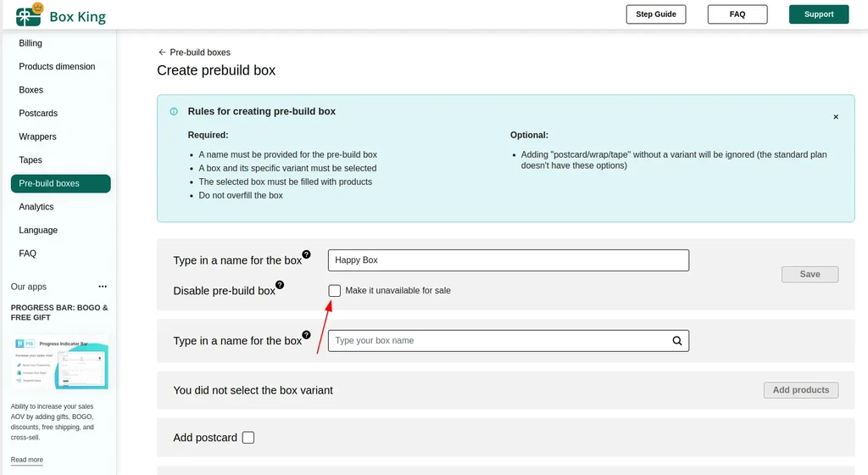Open the Progress Indicator Bar app thumbnail
Screen dimensions: 868x475
60,362
